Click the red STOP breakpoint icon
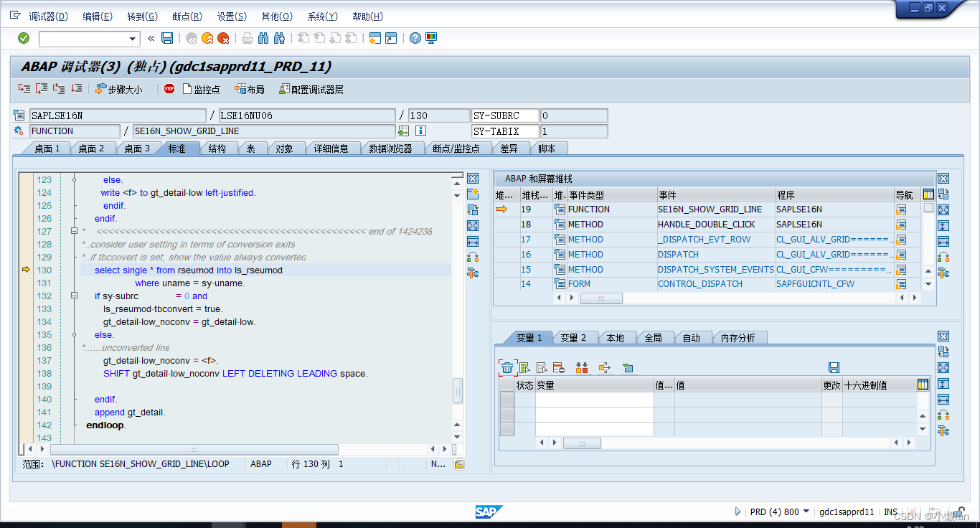The height and width of the screenshot is (528, 980). (x=169, y=89)
